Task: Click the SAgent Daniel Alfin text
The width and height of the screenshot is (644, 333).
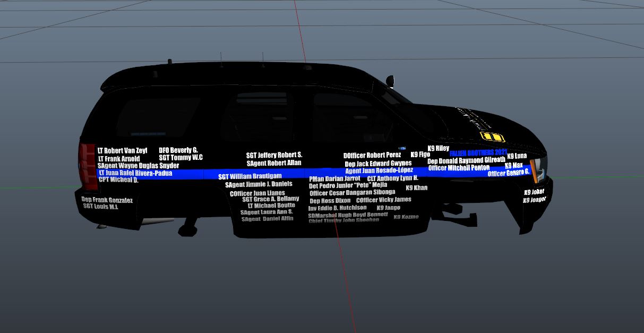Action: click(267, 219)
